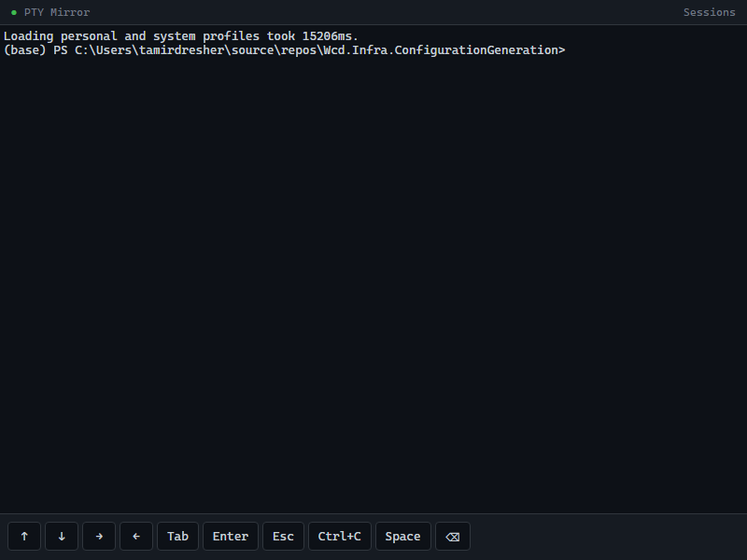This screenshot has width=747, height=560.
Task: Send Ctrl+C to interrupt the terminal
Action: pos(339,536)
